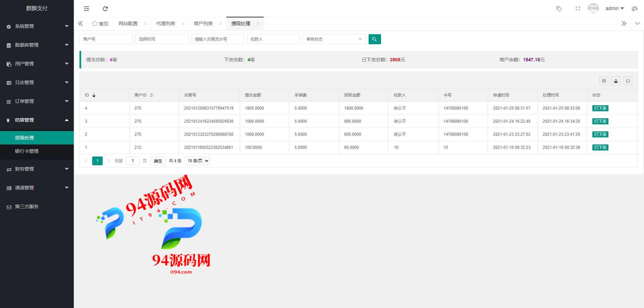Click the table print icon
The width and height of the screenshot is (644, 308).
click(628, 81)
